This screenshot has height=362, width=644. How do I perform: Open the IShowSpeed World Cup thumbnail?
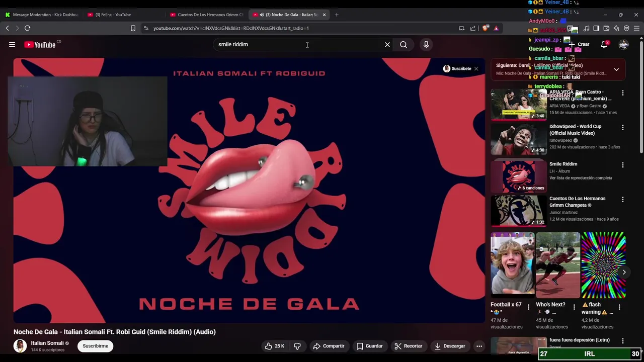518,139
